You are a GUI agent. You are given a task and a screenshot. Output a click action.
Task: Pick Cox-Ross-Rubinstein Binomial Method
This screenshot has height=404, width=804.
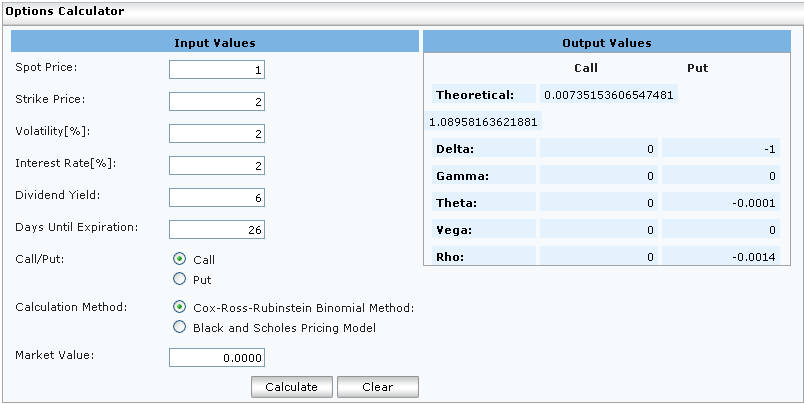(x=180, y=307)
